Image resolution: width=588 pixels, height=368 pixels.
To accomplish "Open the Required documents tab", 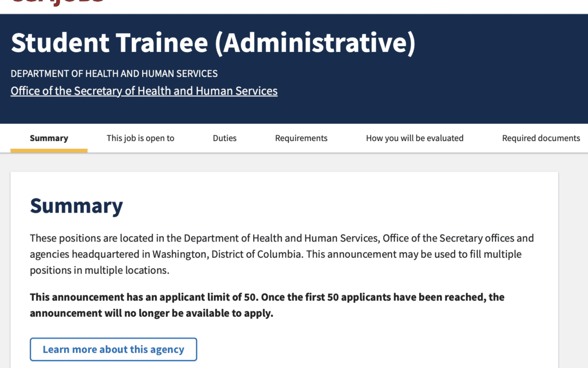I will pos(541,138).
